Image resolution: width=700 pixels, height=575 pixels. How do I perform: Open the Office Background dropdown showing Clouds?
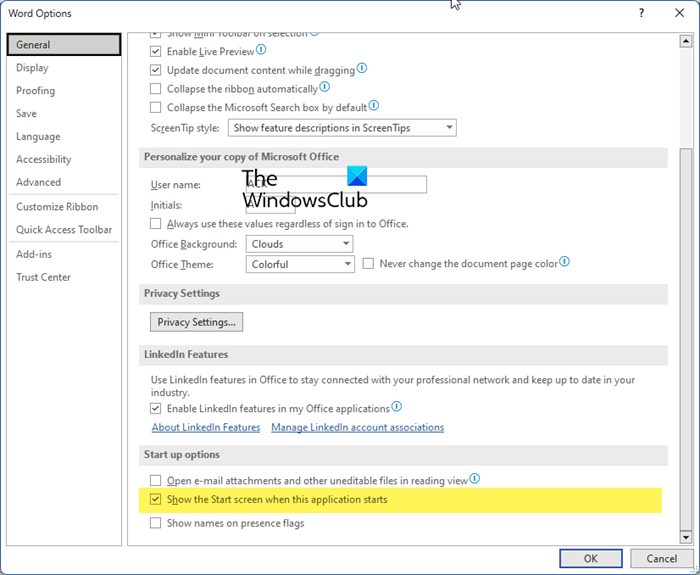pos(299,244)
